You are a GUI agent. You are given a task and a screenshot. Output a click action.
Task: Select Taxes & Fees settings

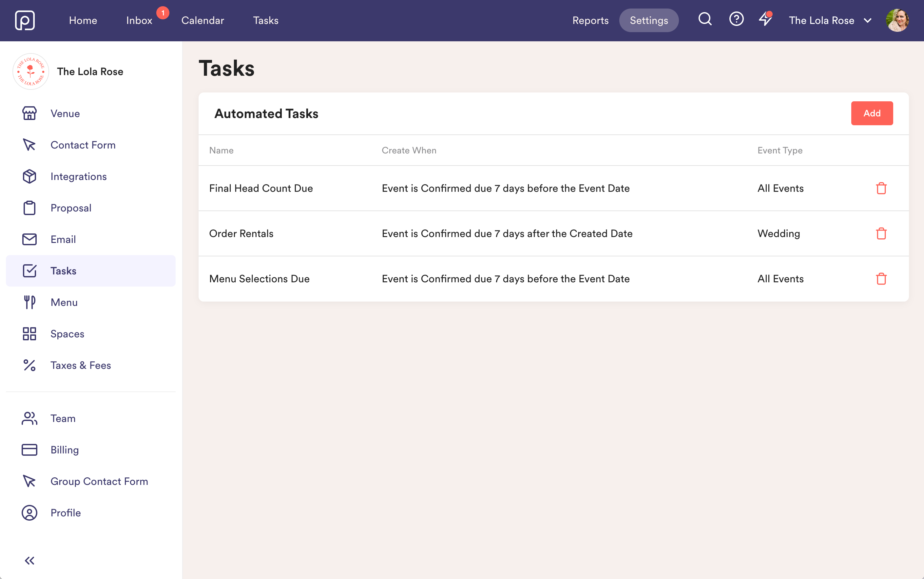80,365
